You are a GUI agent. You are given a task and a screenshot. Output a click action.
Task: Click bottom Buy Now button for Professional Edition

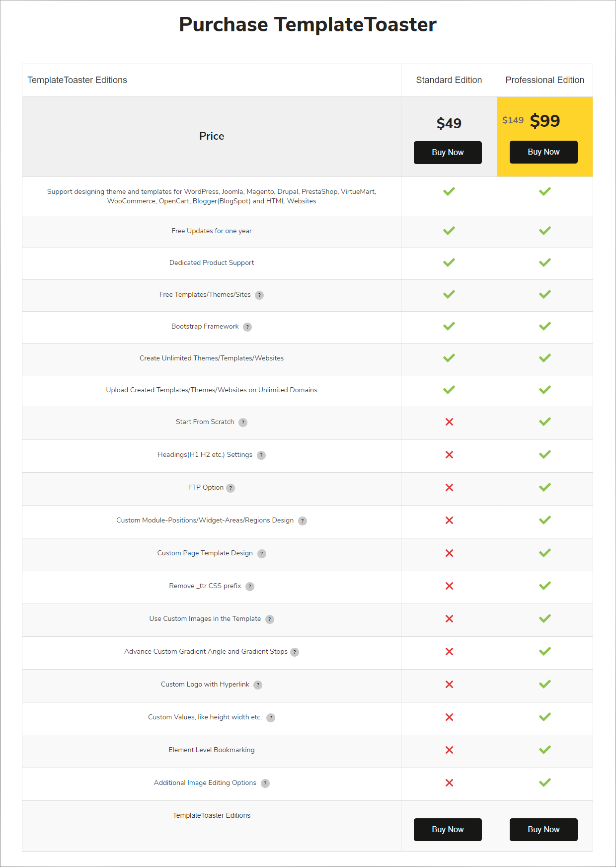(543, 830)
